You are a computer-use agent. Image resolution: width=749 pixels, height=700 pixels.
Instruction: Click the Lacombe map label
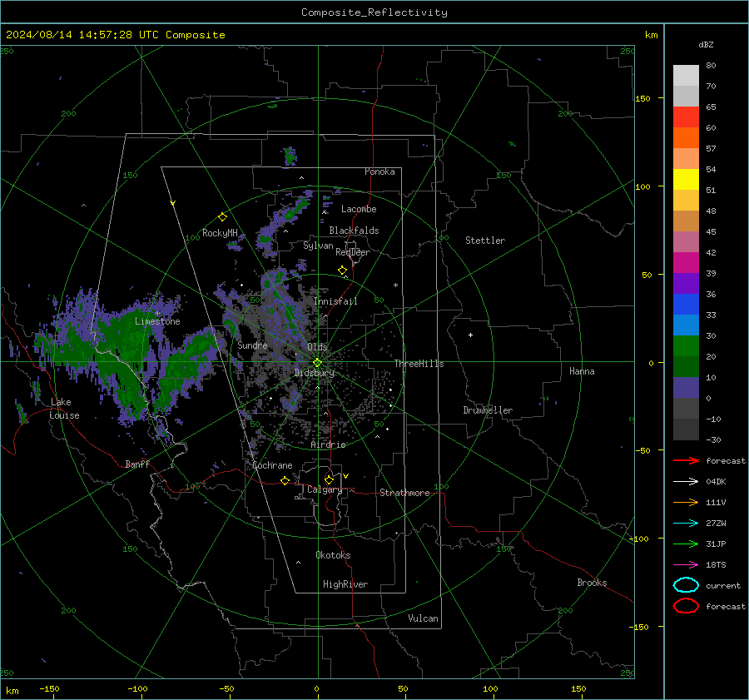coord(359,209)
